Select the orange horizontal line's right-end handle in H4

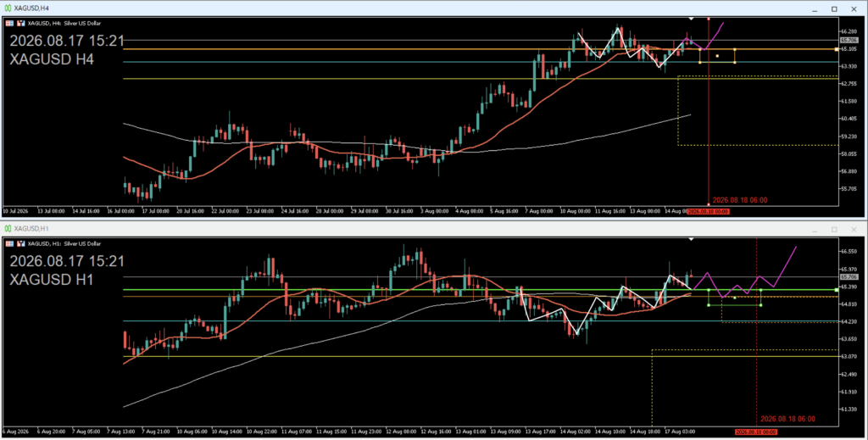tap(837, 49)
